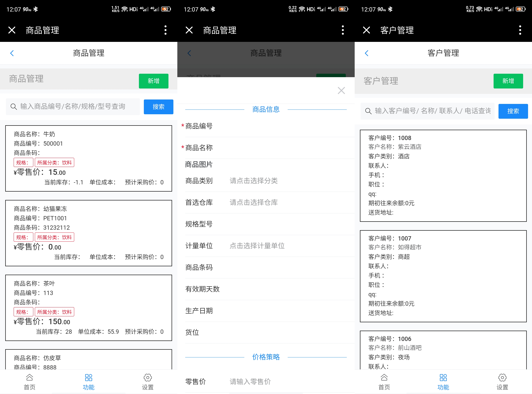Click 搜索 button for product search
532x394 pixels.
tap(159, 107)
